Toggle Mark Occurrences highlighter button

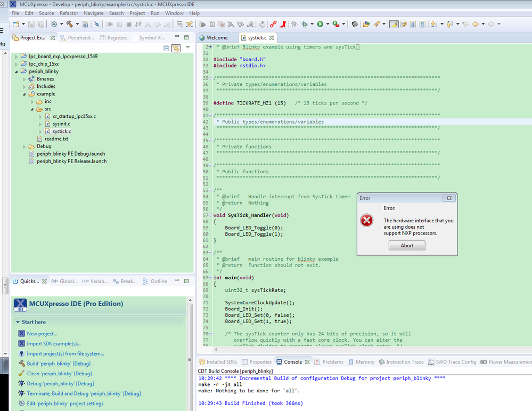click(394, 24)
